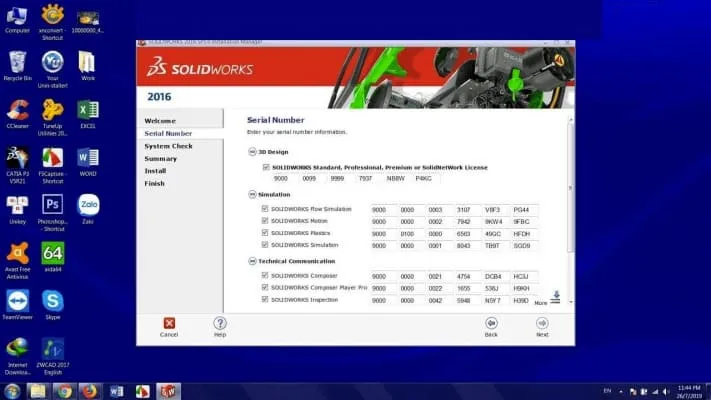Collapse the 3D Design section
Image resolution: width=711 pixels, height=400 pixels.
pyautogui.click(x=252, y=151)
